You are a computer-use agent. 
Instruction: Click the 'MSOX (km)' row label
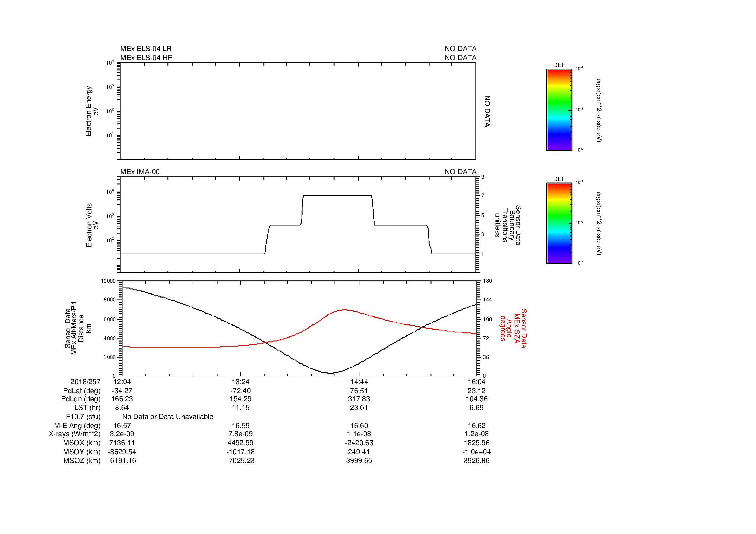click(82, 443)
